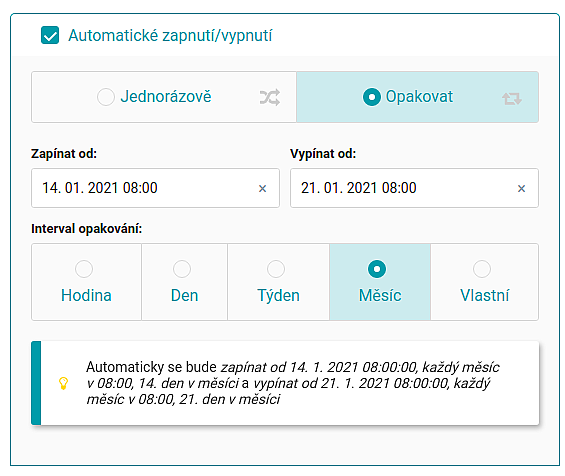Choose the Hodina interval option

point(86,282)
